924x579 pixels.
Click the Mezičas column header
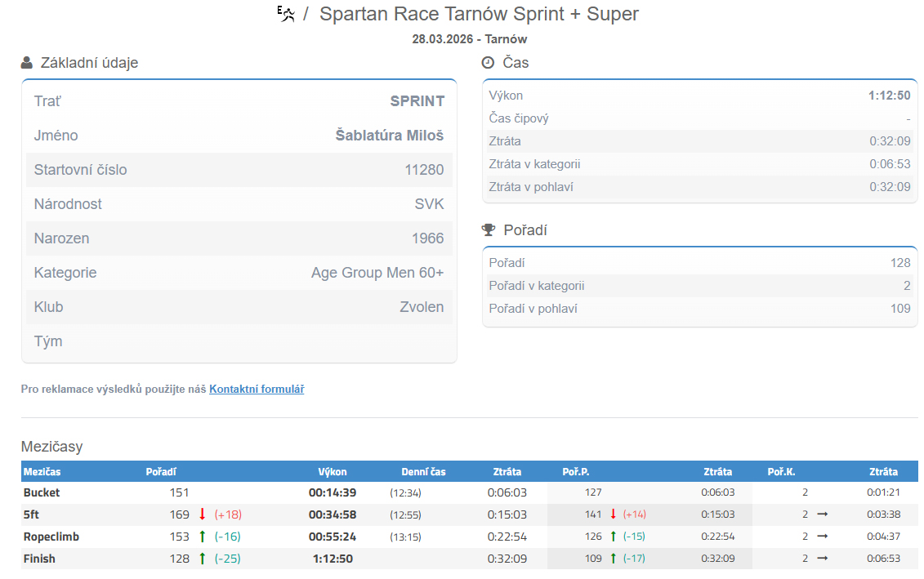42,472
